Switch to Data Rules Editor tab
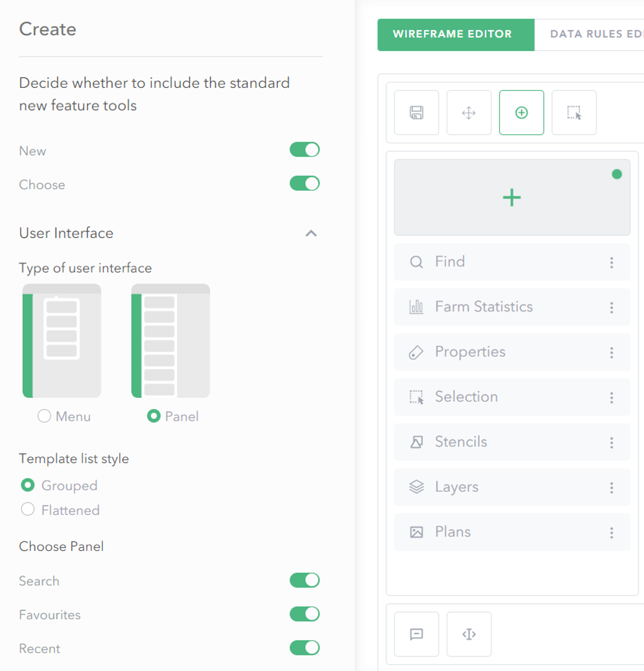 click(589, 35)
